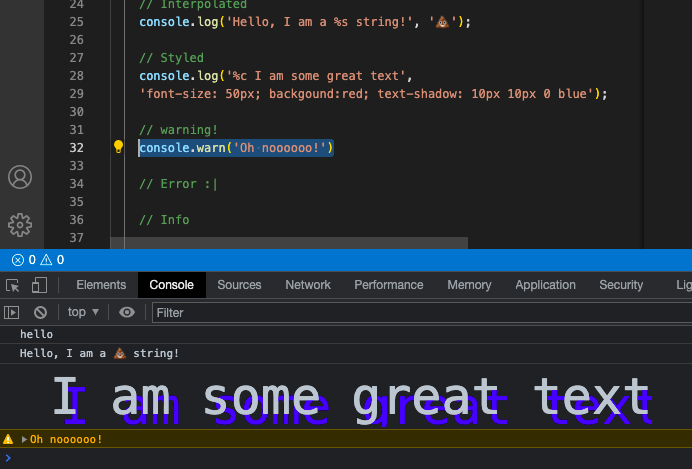This screenshot has width=692, height=469.
Task: Click the errors count icon in status bar
Action: pos(17,260)
